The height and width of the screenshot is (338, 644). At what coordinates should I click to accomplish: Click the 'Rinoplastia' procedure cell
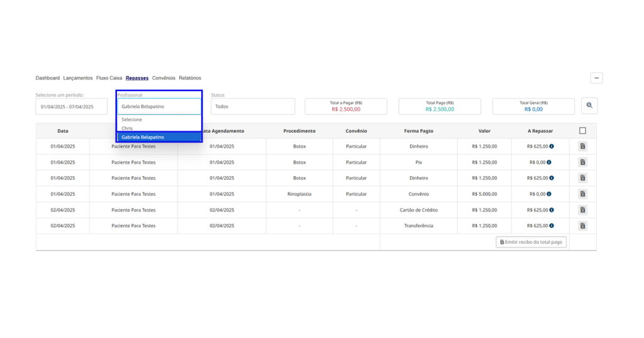[299, 194]
